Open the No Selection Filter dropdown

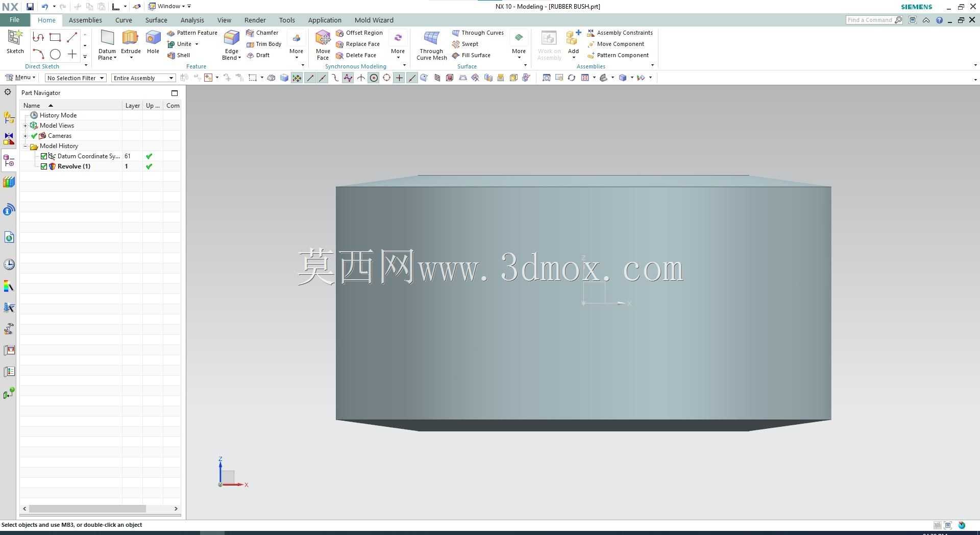76,78
